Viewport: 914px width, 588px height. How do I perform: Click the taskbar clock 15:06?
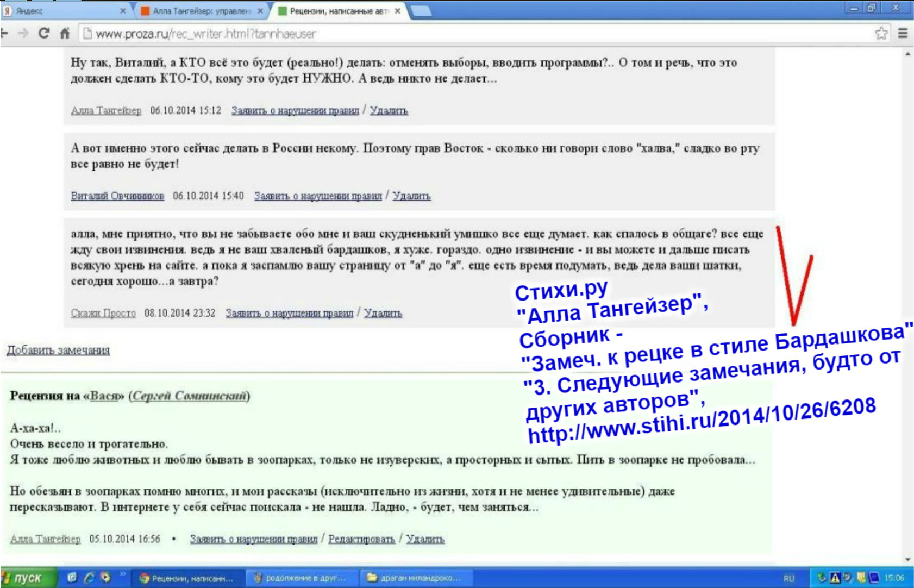pos(894,578)
